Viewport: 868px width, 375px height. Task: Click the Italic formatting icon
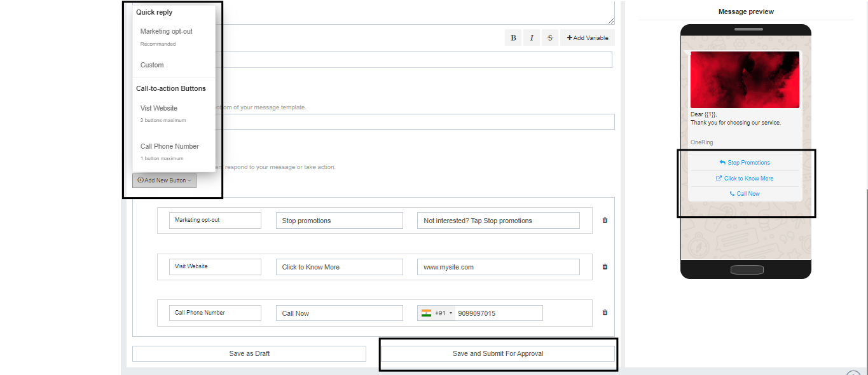532,38
